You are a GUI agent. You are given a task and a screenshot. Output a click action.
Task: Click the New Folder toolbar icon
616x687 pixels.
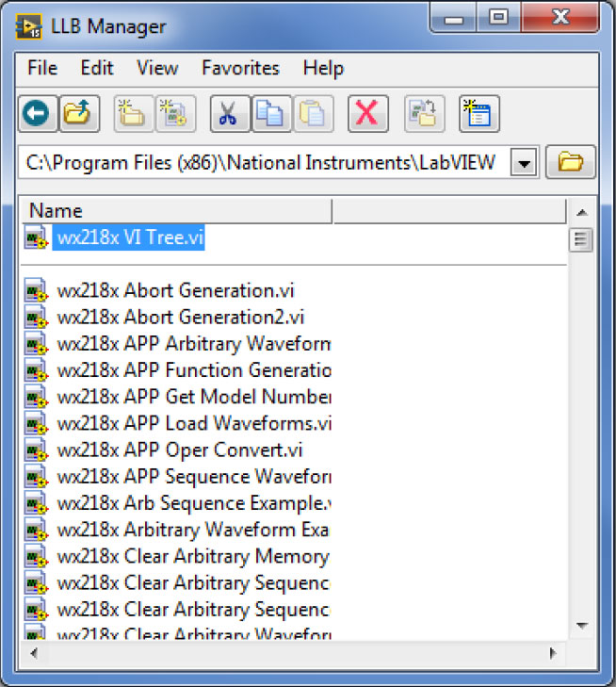click(x=132, y=115)
